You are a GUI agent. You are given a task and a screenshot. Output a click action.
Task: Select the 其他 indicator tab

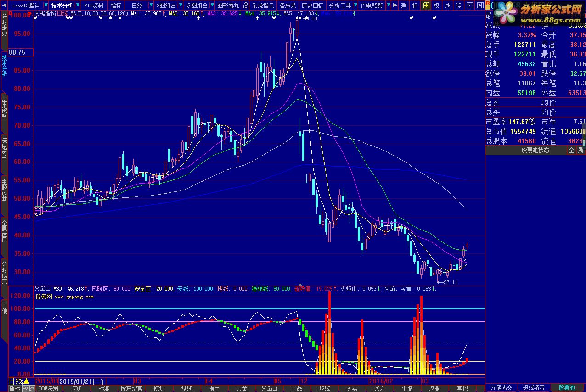(462, 388)
